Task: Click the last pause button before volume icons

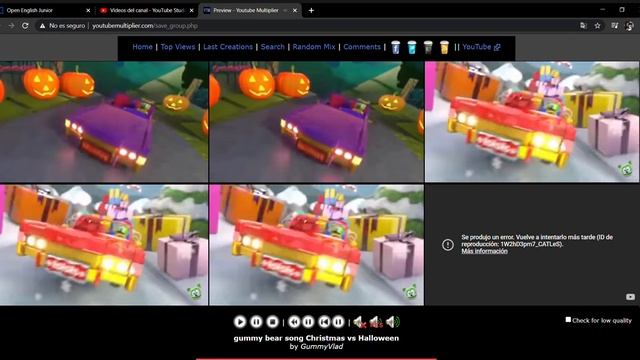Action: pos(338,322)
